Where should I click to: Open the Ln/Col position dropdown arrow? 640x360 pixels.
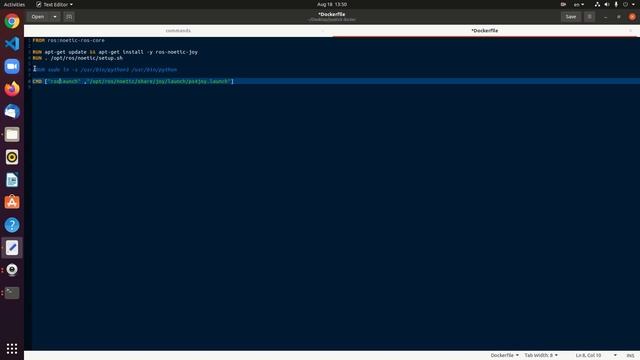pos(615,356)
